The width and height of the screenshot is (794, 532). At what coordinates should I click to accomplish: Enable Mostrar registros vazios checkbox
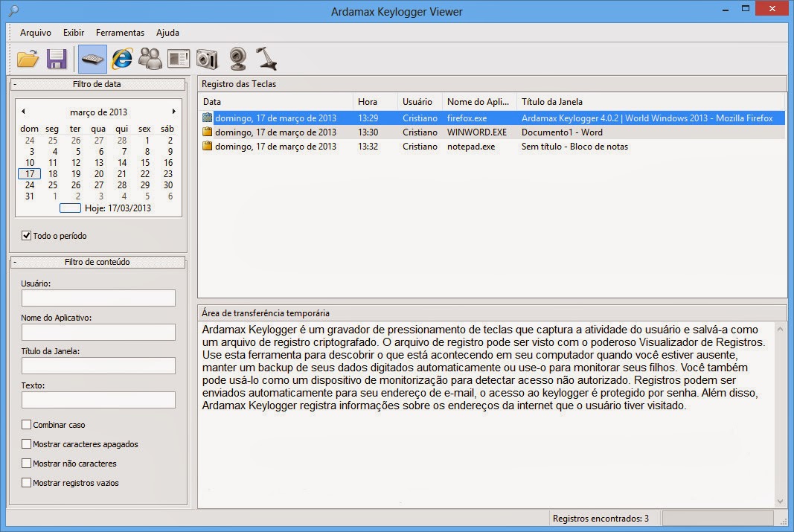[x=26, y=482]
